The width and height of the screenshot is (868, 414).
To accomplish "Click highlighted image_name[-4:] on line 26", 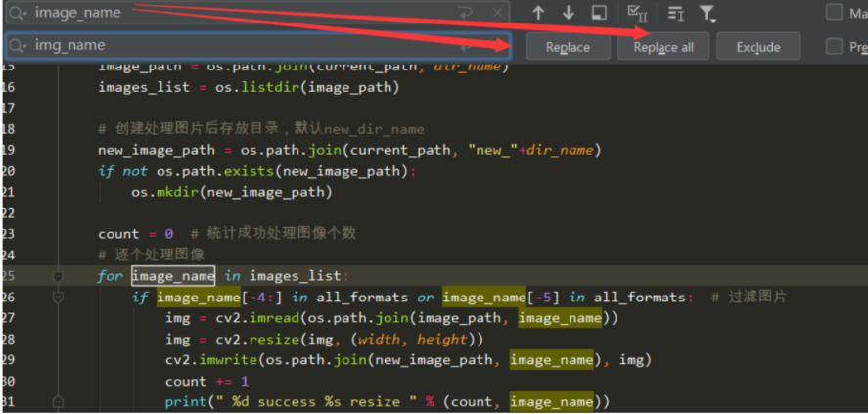I will pyautogui.click(x=199, y=298).
